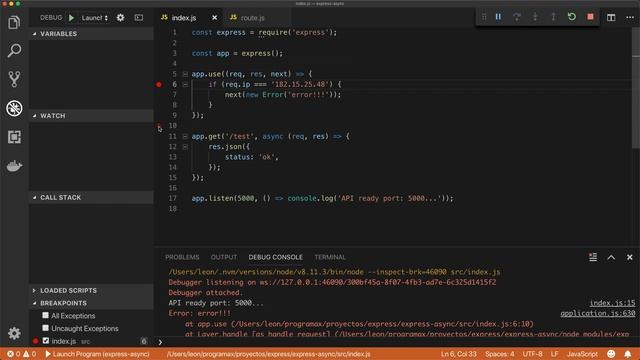Open editor More Actions ellipsis menu
This screenshot has height=360, width=640.
(x=630, y=18)
